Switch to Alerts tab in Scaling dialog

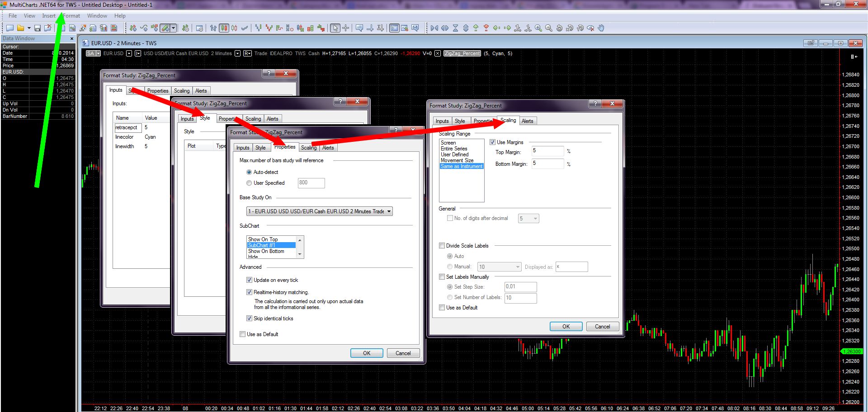(528, 121)
